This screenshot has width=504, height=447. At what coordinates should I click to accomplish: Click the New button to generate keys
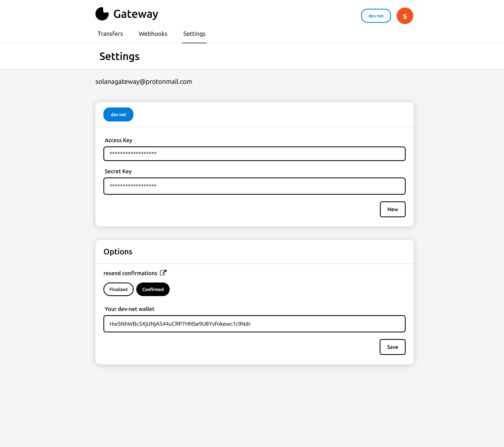tap(392, 209)
